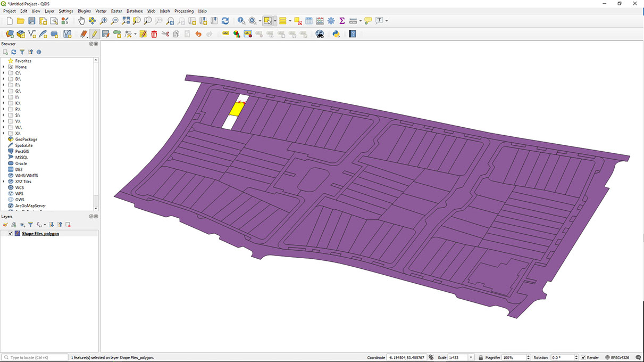Open the select features tool dropdown arrow
The image size is (644, 362).
click(x=275, y=21)
